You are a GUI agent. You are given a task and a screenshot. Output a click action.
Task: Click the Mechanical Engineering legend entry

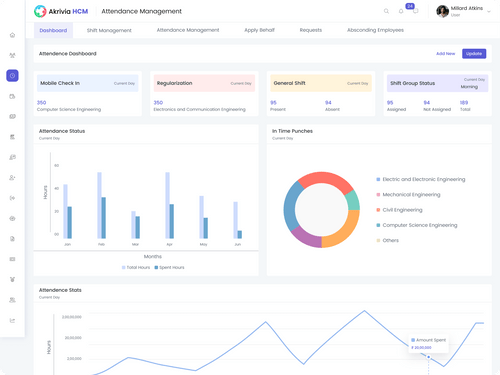(408, 195)
